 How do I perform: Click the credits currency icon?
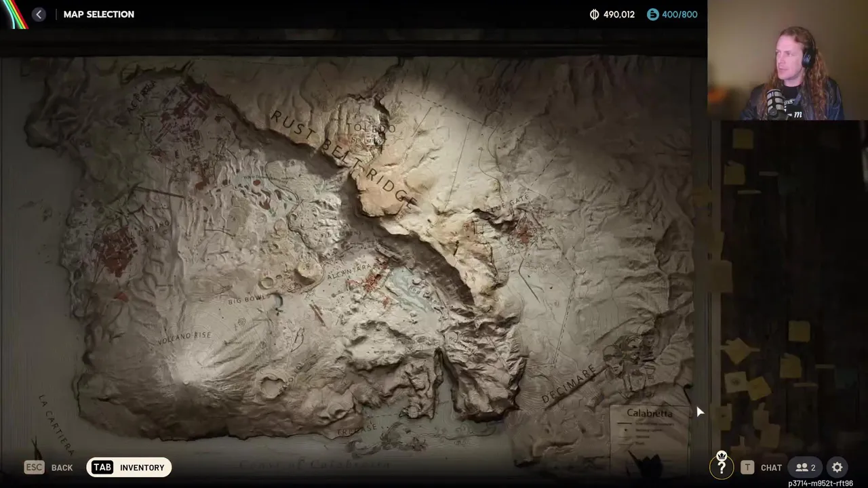pos(595,14)
